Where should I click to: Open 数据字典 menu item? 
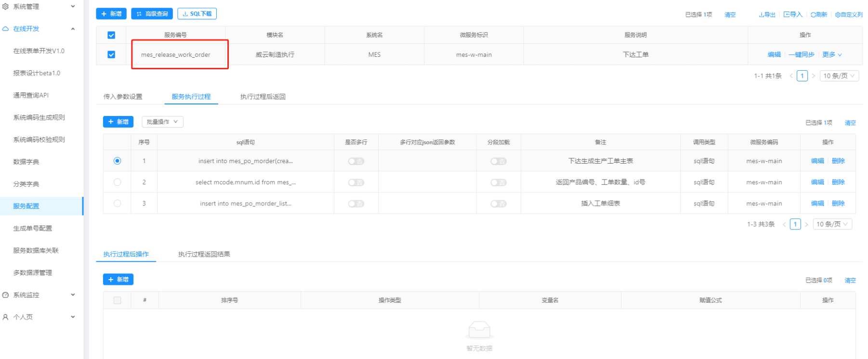pos(26,162)
